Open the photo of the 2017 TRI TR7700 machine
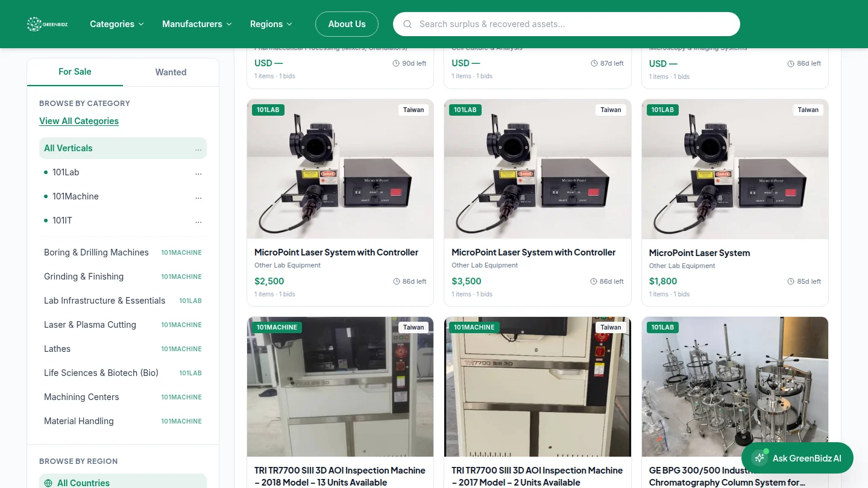868x488 pixels. pos(538,387)
